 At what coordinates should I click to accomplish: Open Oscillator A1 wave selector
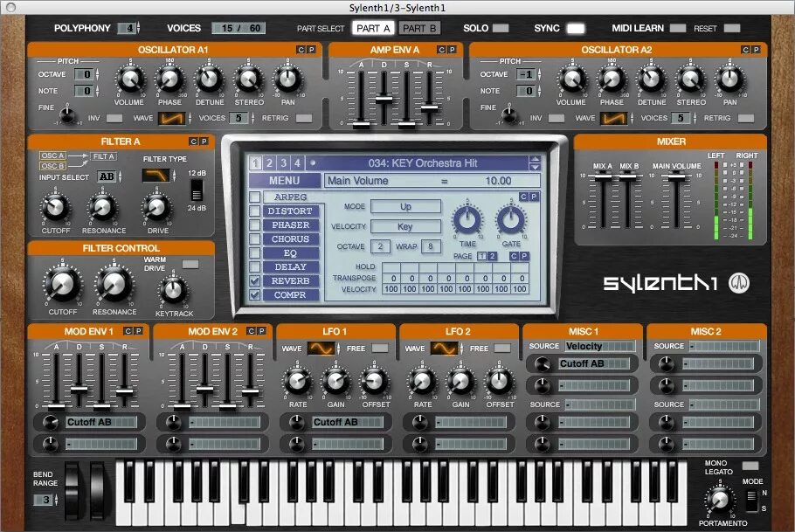[172, 118]
